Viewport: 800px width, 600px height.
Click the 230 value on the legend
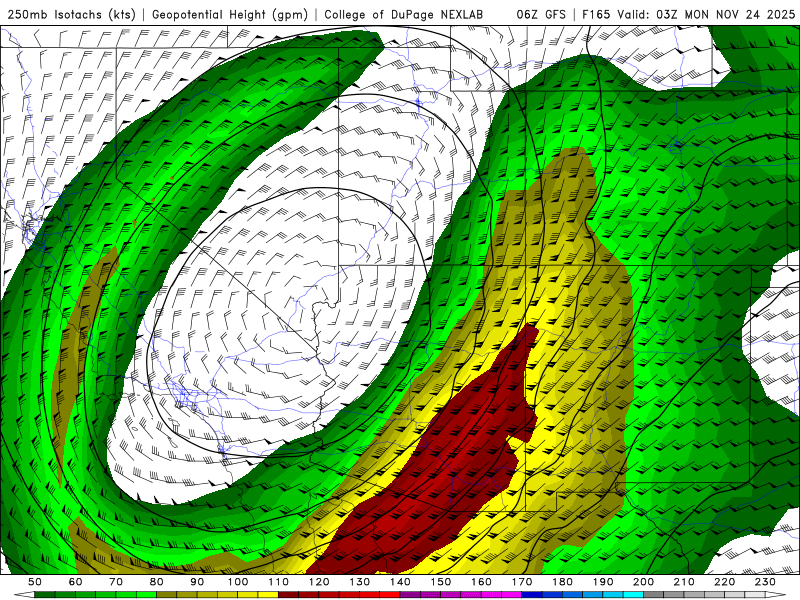[x=765, y=582]
